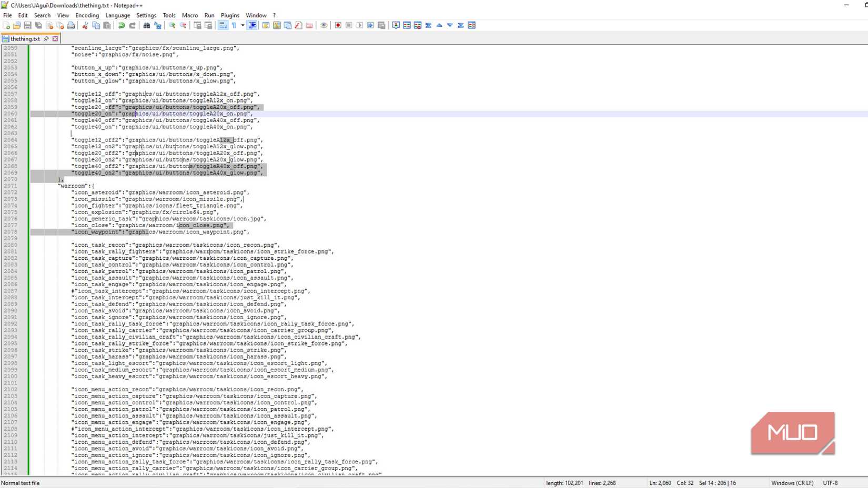This screenshot has height=488, width=868.
Task: Open the Settings menu
Action: coord(146,15)
